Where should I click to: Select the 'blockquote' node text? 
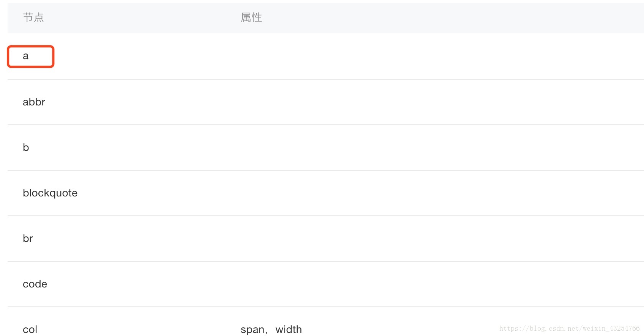click(50, 193)
